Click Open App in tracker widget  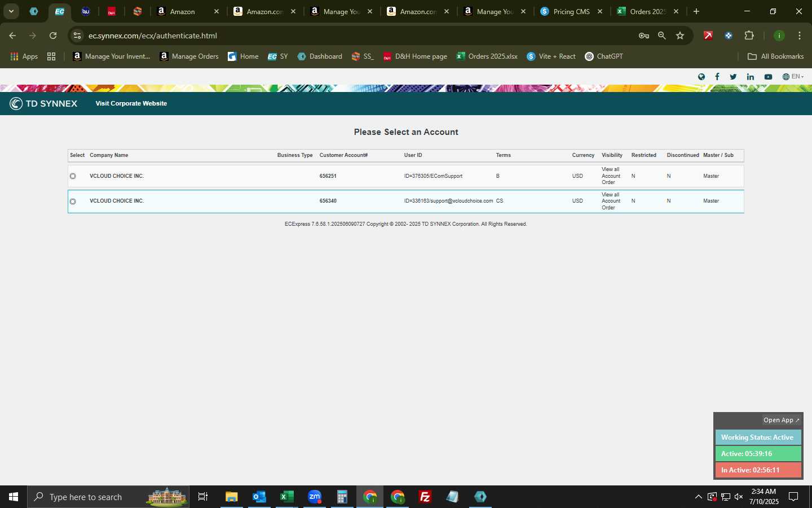tap(781, 420)
